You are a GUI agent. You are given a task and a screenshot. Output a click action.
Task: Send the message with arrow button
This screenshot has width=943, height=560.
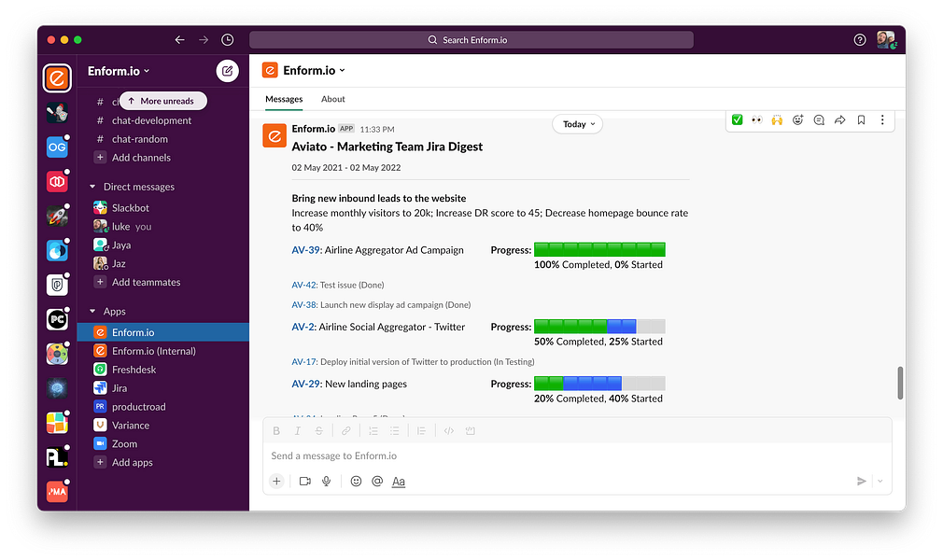(x=861, y=482)
